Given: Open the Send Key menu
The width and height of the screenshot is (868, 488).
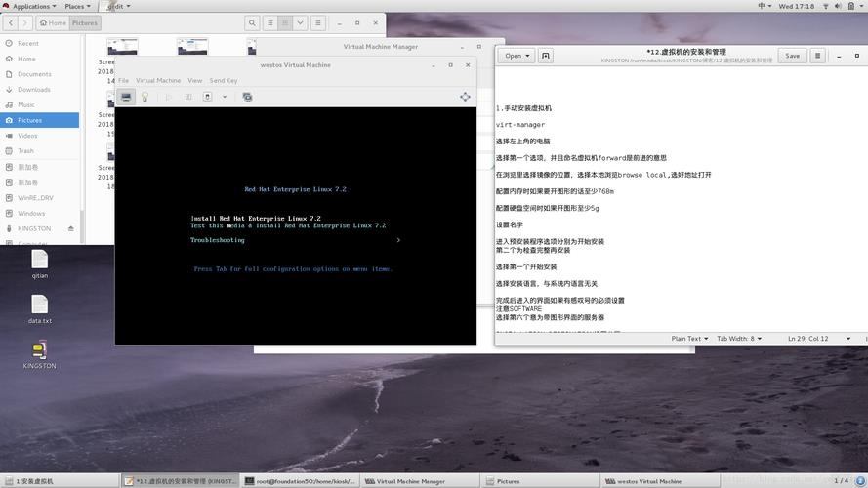Looking at the screenshot, I should 224,80.
